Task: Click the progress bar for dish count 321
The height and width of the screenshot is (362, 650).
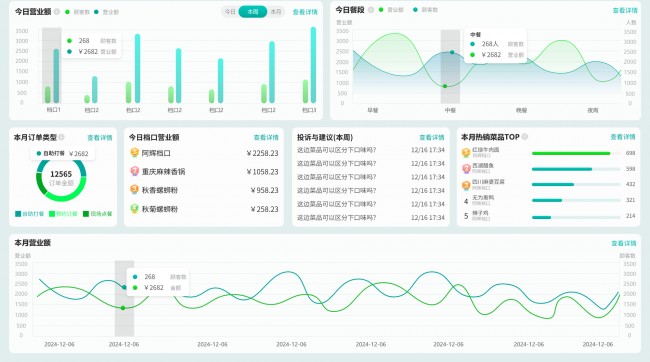Action: (x=576, y=200)
